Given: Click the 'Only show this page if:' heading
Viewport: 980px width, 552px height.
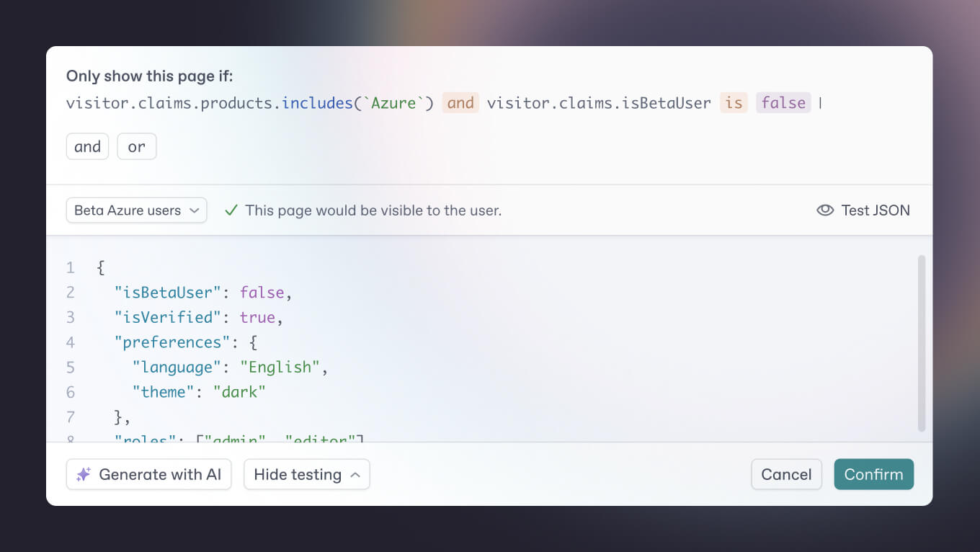Looking at the screenshot, I should tap(150, 76).
